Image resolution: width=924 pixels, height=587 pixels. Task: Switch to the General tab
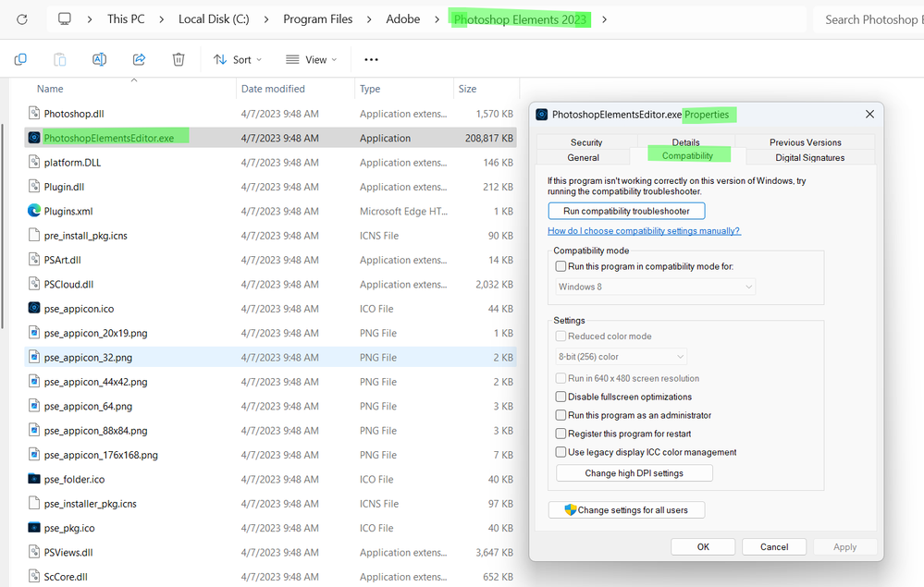point(583,157)
